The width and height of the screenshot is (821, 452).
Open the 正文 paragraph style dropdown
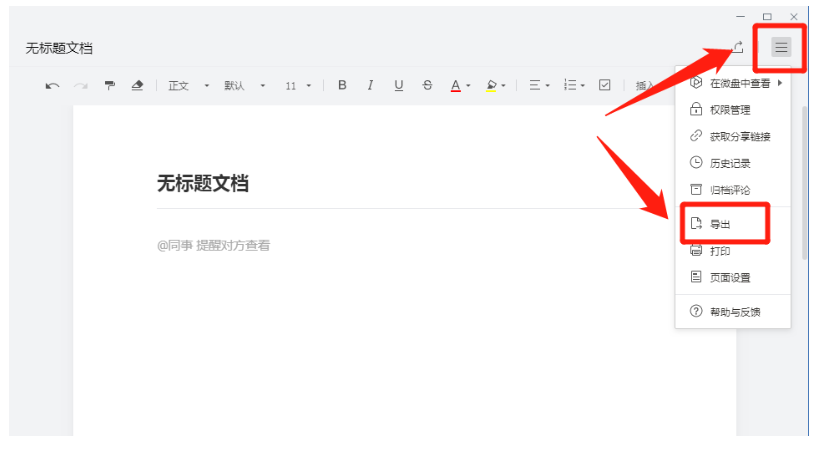[x=188, y=85]
